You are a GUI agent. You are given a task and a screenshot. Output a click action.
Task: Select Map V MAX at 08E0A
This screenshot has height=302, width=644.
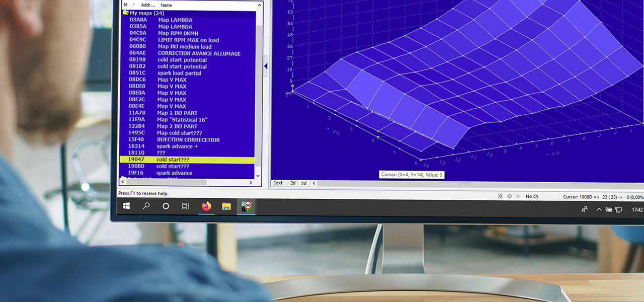pos(188,93)
